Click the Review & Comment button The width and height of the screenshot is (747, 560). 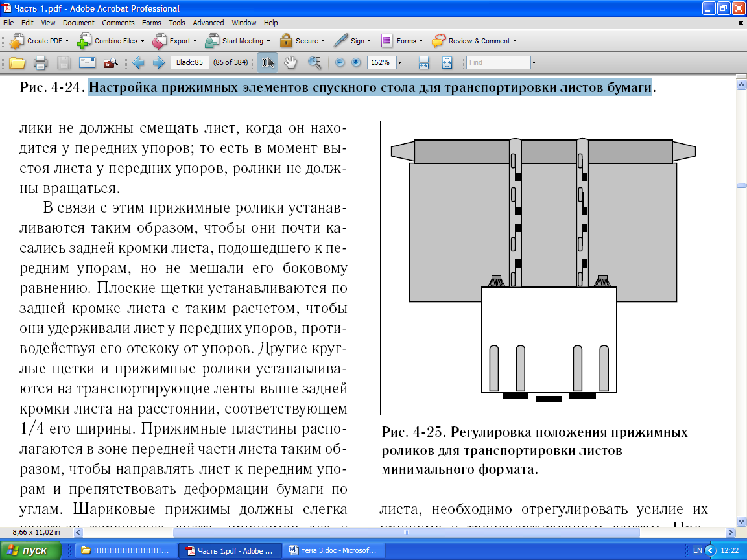click(473, 41)
